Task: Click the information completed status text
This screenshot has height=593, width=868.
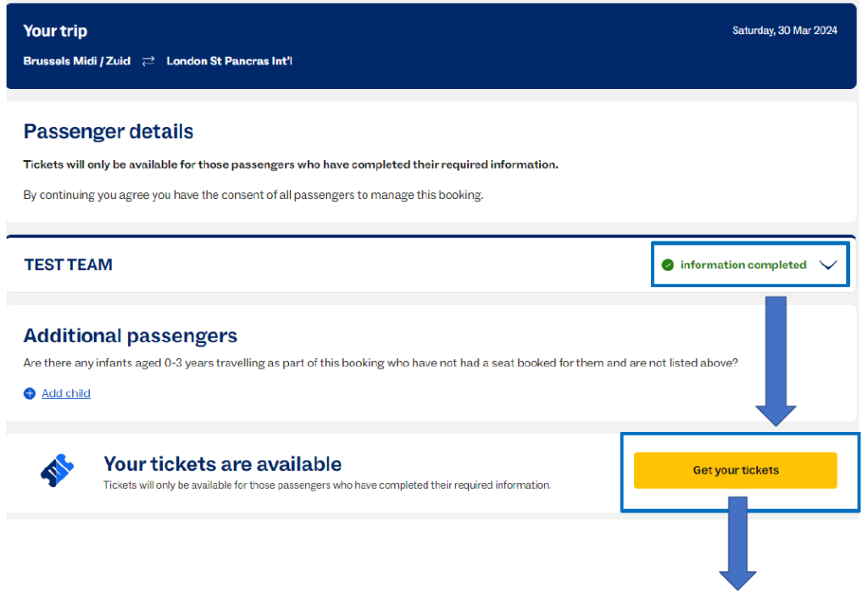Action: coord(743,265)
